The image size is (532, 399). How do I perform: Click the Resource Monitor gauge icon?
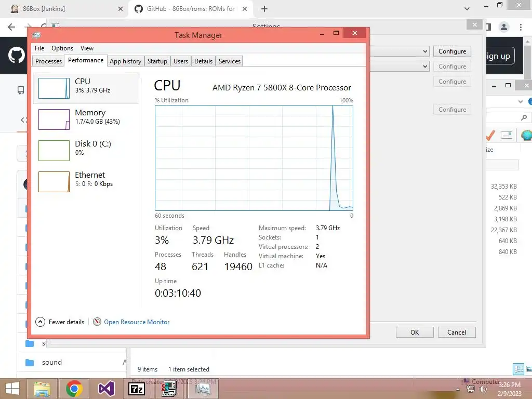(97, 321)
